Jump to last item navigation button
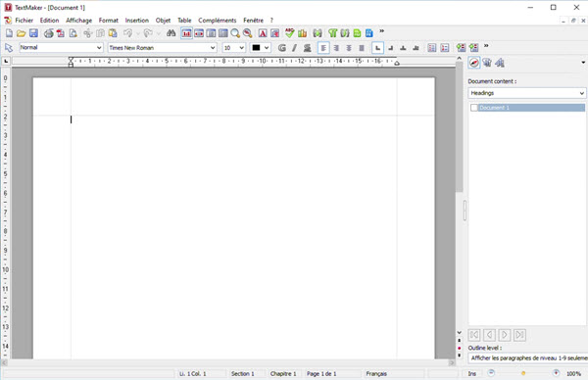The width and height of the screenshot is (588, 380). [519, 335]
